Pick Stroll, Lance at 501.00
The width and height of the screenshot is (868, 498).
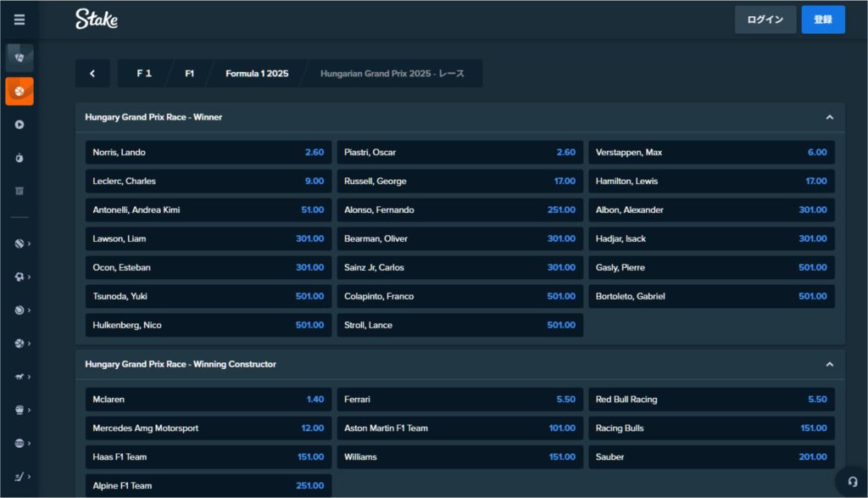(x=460, y=325)
